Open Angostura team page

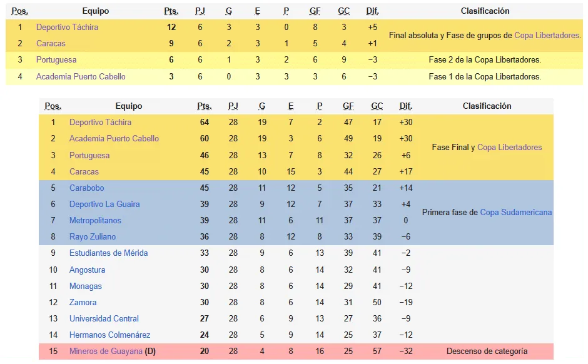(87, 270)
